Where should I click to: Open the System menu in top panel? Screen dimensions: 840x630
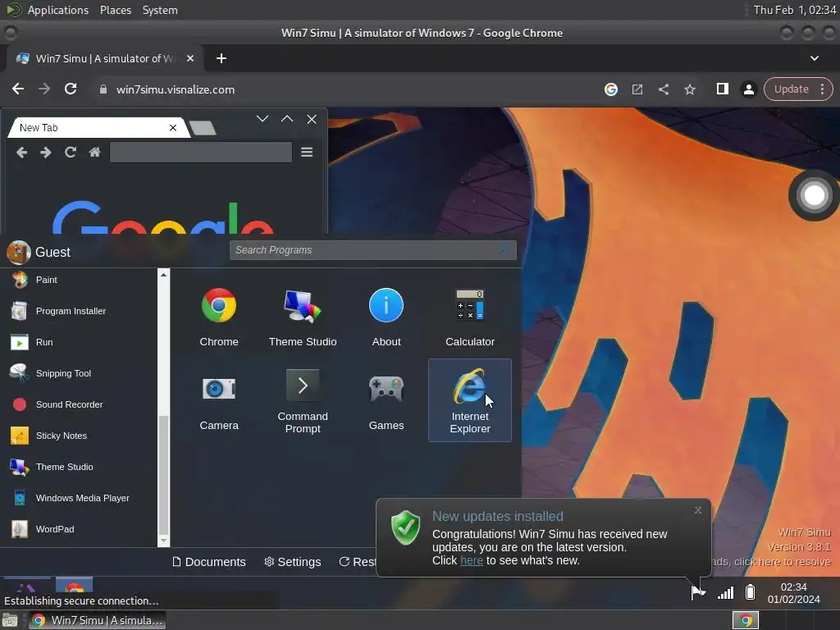click(160, 10)
